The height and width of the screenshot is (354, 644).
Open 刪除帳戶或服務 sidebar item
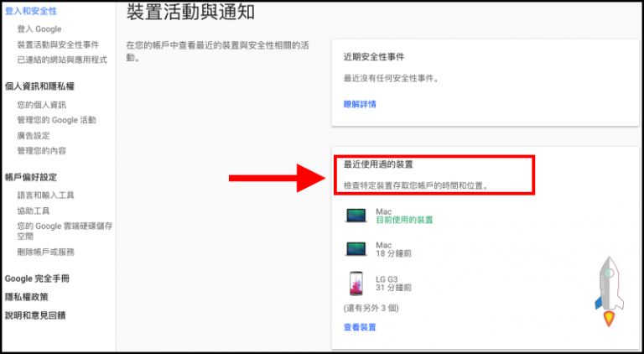(x=46, y=252)
